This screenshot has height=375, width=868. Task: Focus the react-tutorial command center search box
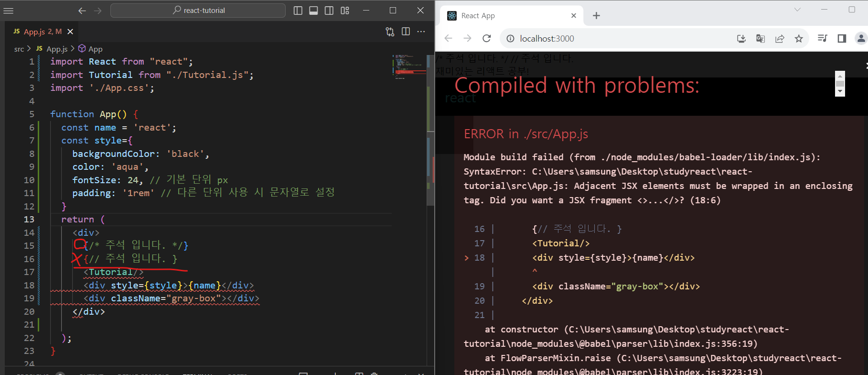[198, 11]
